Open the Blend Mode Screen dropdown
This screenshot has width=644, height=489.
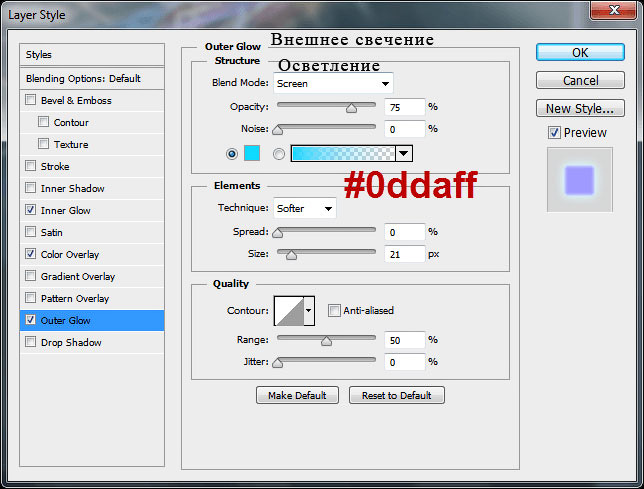(333, 83)
